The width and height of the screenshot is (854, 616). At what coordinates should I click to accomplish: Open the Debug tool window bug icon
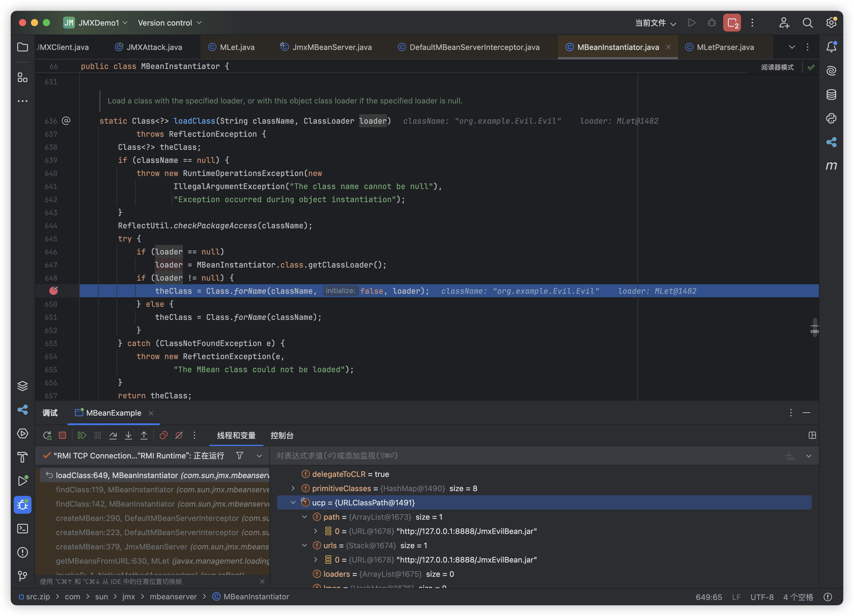point(23,505)
